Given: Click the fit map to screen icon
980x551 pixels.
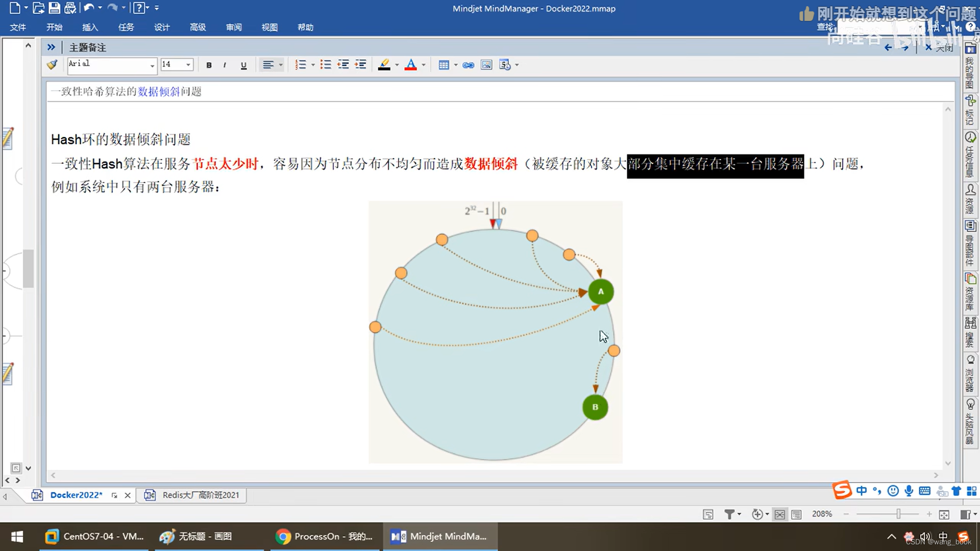Looking at the screenshot, I should [944, 514].
